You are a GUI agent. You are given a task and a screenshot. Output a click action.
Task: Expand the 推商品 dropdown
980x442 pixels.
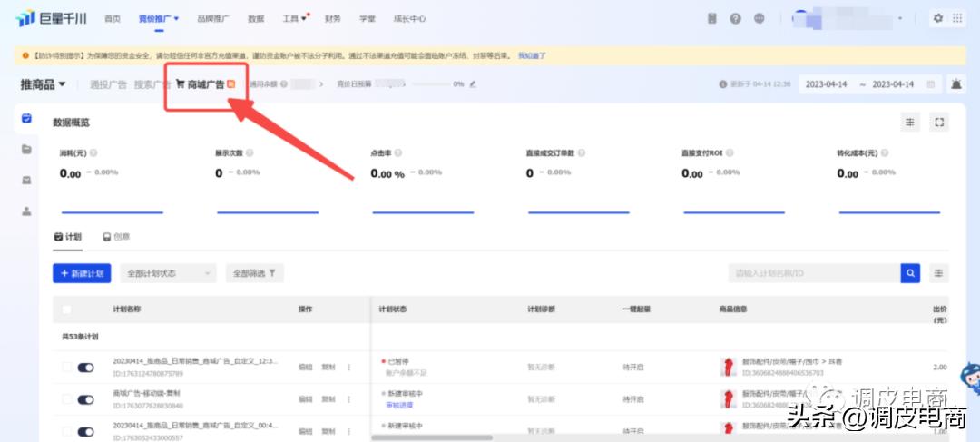pyautogui.click(x=44, y=84)
